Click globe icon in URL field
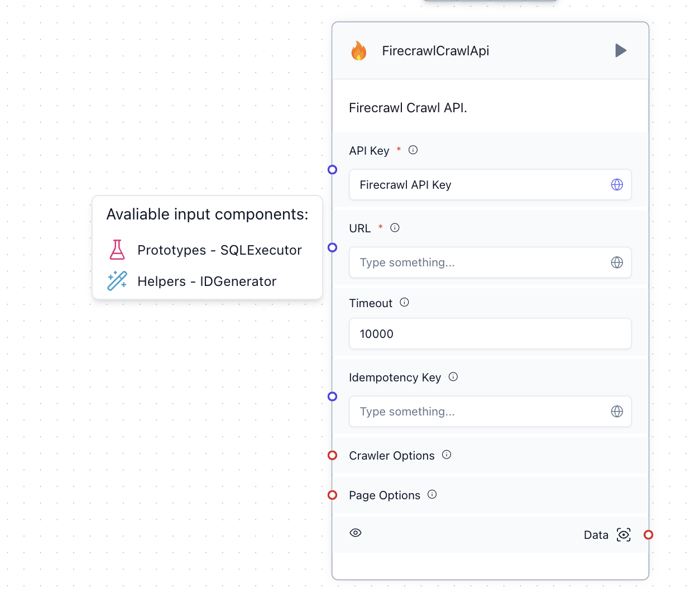This screenshot has height=602, width=700. 617,262
